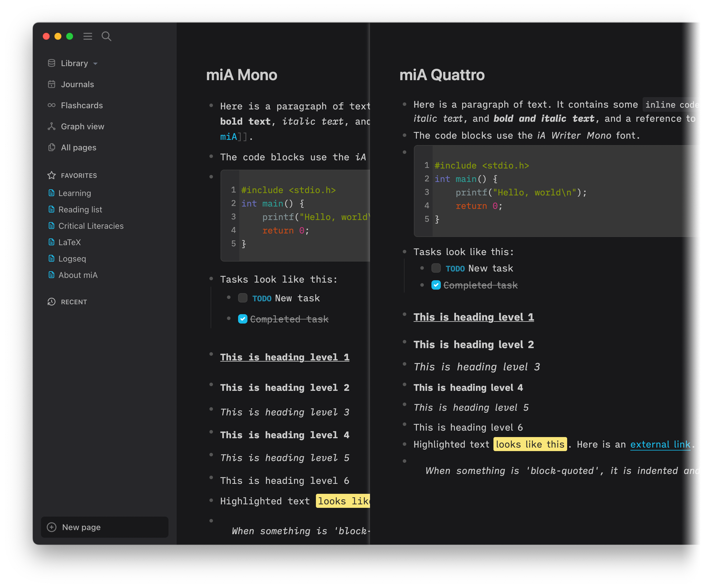Open Flashcards view
Viewport: 702px width, 588px height.
click(82, 105)
